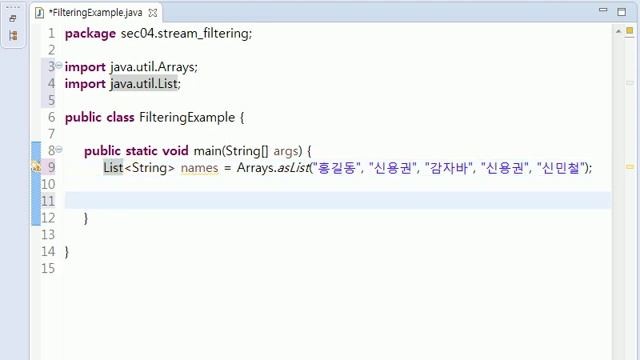This screenshot has width=640, height=360.
Task: Click the line number 15 in the gutter
Action: pyautogui.click(x=48, y=268)
